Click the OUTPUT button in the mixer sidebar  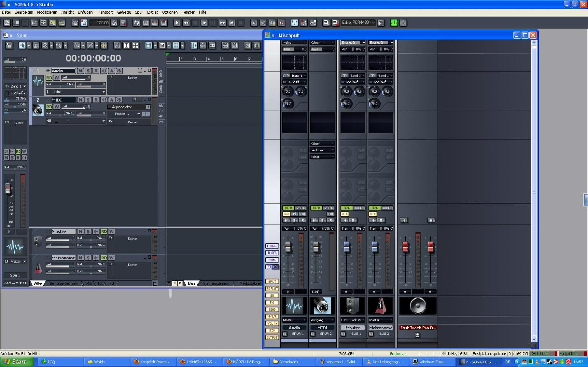[272, 338]
